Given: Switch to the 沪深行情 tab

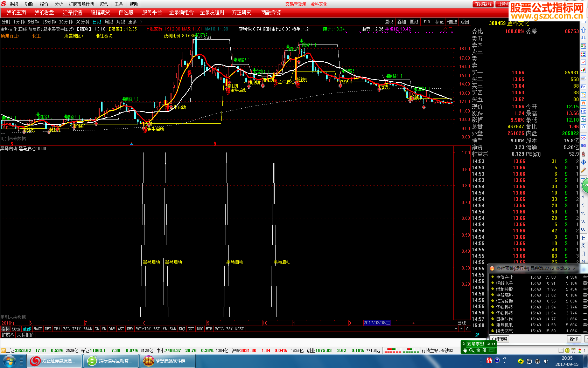Looking at the screenshot, I should click(72, 12).
